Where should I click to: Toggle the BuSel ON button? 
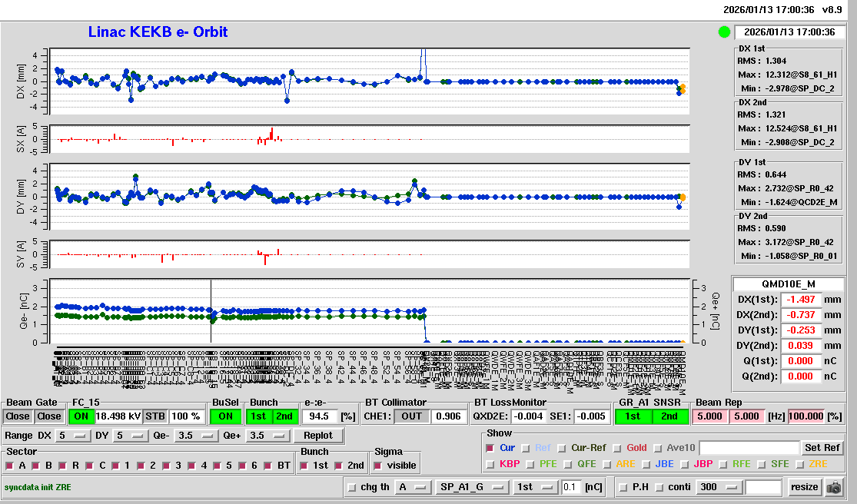(x=225, y=416)
